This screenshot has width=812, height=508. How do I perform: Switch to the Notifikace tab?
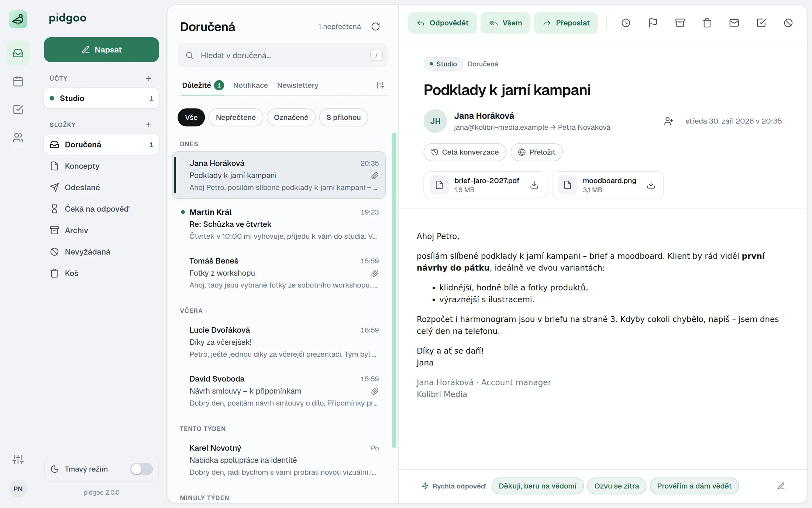point(251,85)
